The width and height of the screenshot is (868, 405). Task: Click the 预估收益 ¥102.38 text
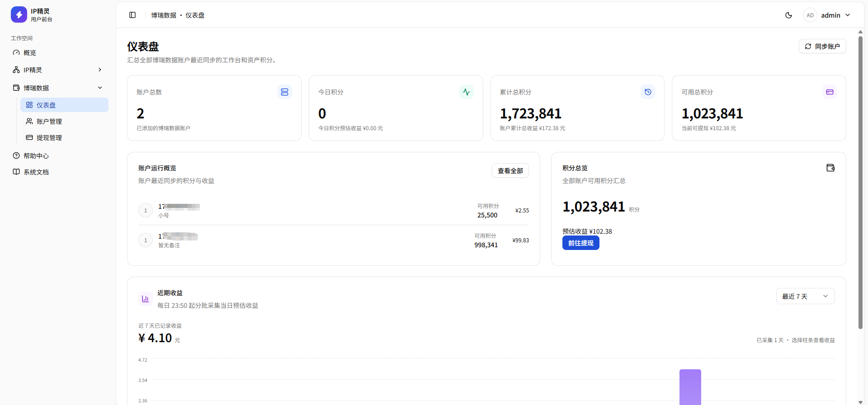[587, 231]
